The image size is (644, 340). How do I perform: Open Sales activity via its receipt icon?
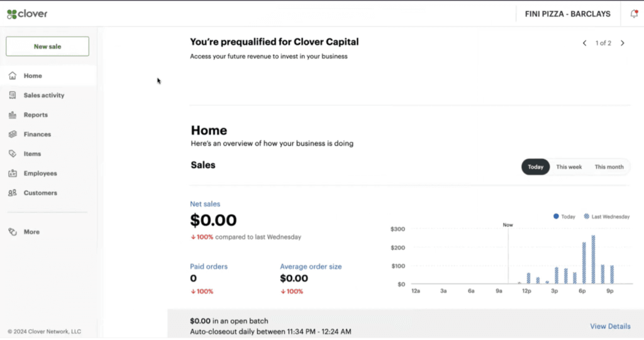click(x=12, y=96)
